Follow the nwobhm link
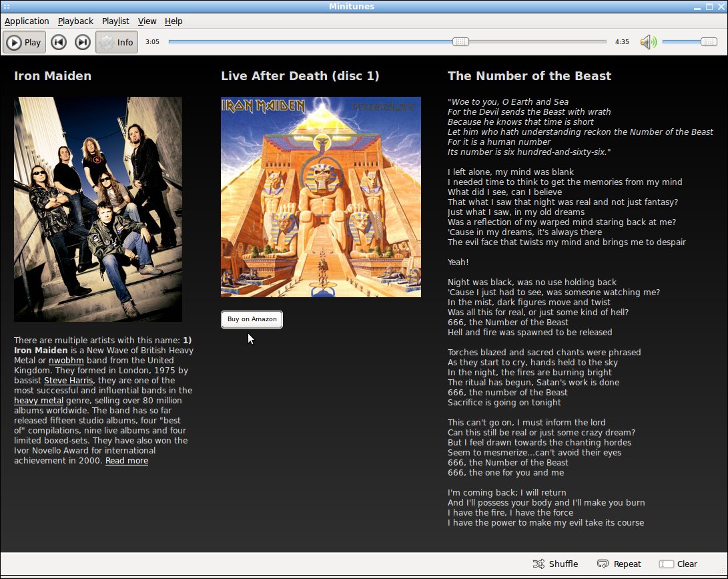The height and width of the screenshot is (579, 728). (x=66, y=361)
